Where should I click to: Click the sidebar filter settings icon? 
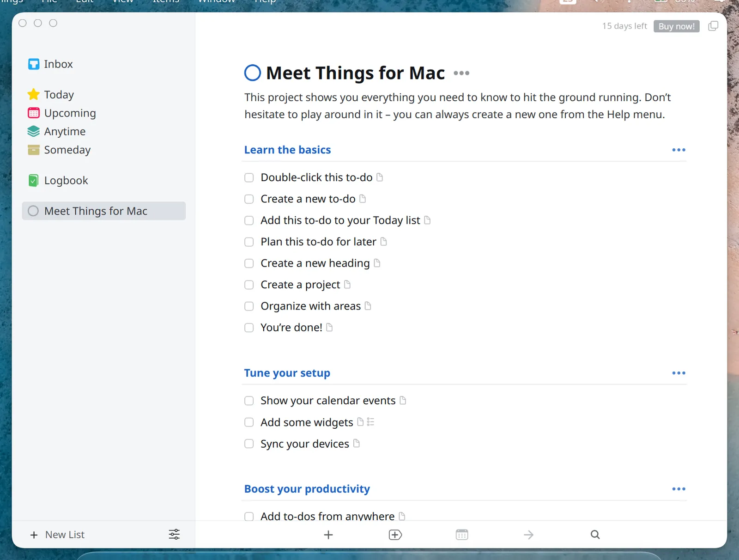coord(174,535)
